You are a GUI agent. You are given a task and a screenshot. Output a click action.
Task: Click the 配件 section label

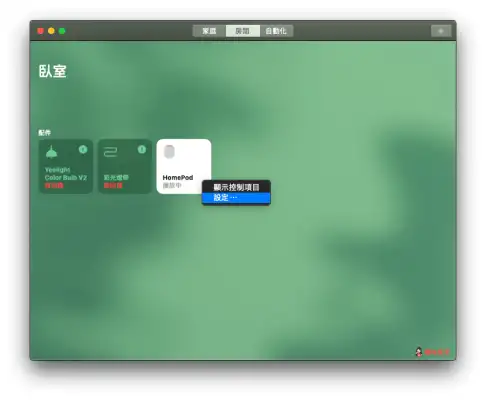[x=44, y=133]
